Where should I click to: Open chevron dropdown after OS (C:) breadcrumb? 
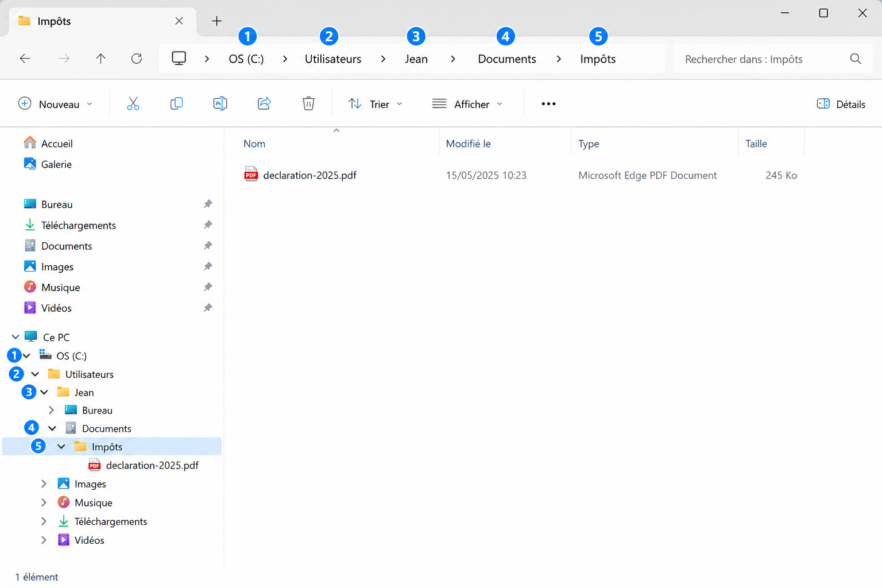285,59
